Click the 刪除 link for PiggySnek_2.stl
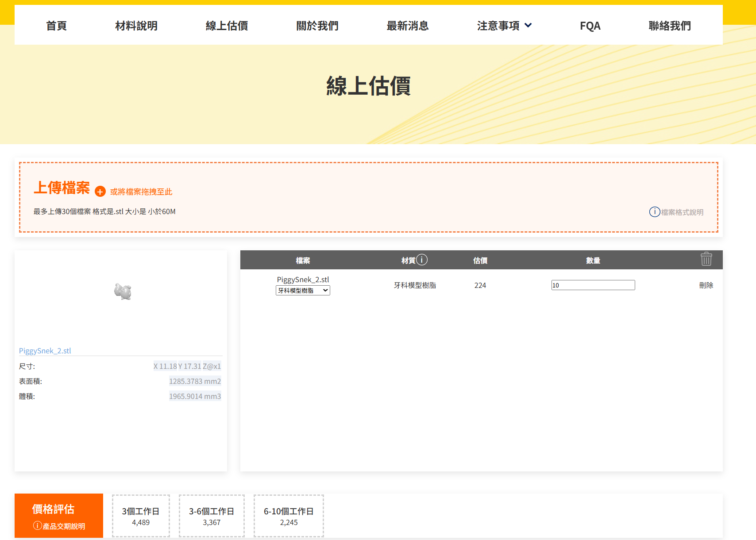This screenshot has width=756, height=540. (x=706, y=285)
